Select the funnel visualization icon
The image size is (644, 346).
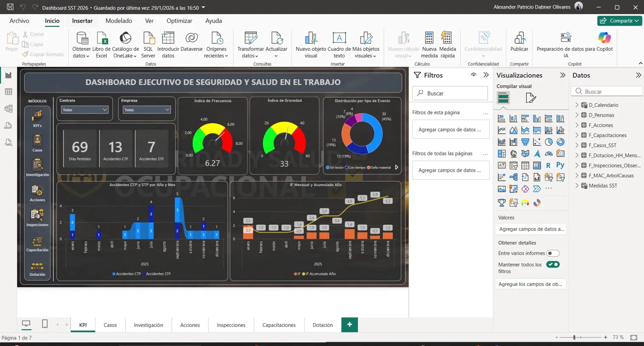click(x=525, y=142)
